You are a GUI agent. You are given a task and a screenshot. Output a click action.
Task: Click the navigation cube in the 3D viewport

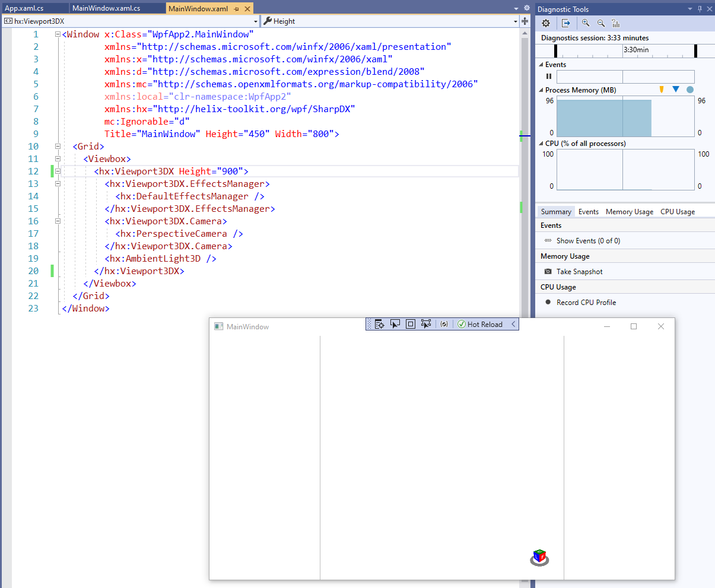pyautogui.click(x=539, y=558)
